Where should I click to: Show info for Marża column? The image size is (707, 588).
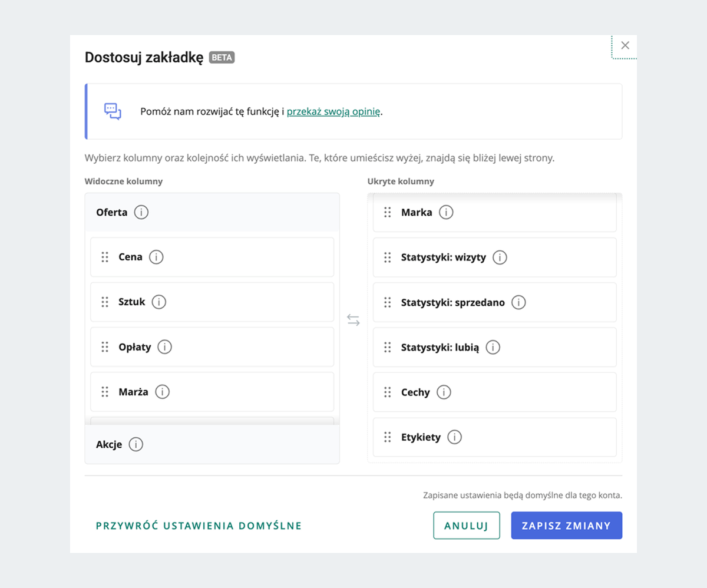pyautogui.click(x=162, y=392)
